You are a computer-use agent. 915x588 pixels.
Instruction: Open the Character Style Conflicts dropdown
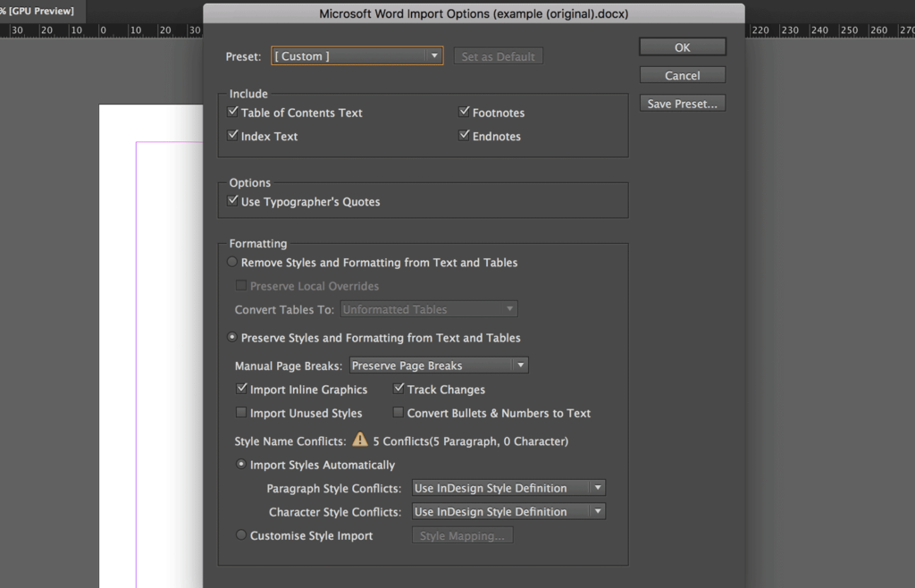[507, 511]
